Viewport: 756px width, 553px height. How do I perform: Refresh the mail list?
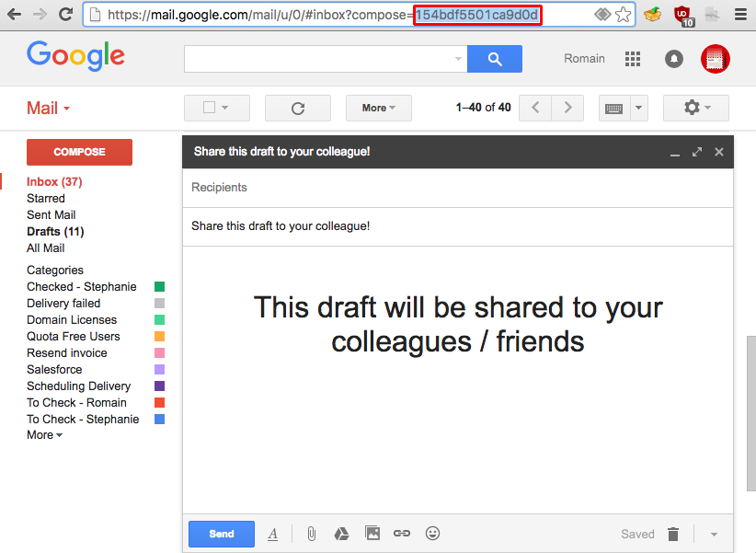[298, 108]
